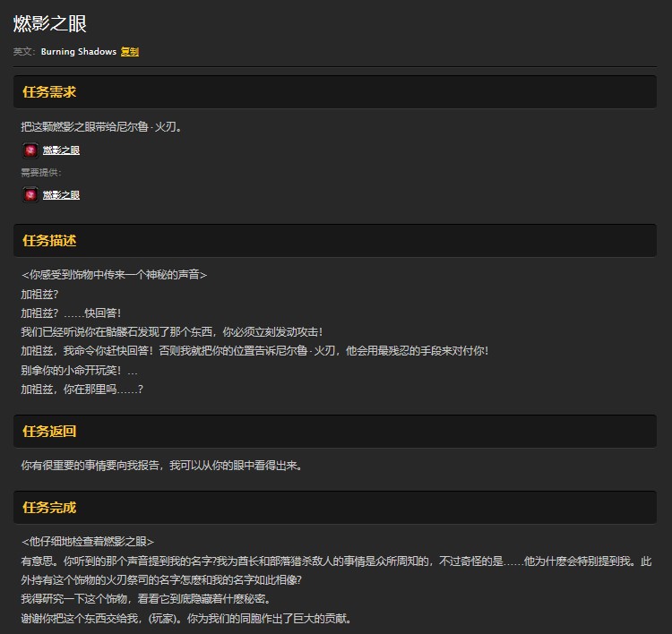
Task: Click the 任务返回 text about 很重要的事情
Action: tap(161, 466)
